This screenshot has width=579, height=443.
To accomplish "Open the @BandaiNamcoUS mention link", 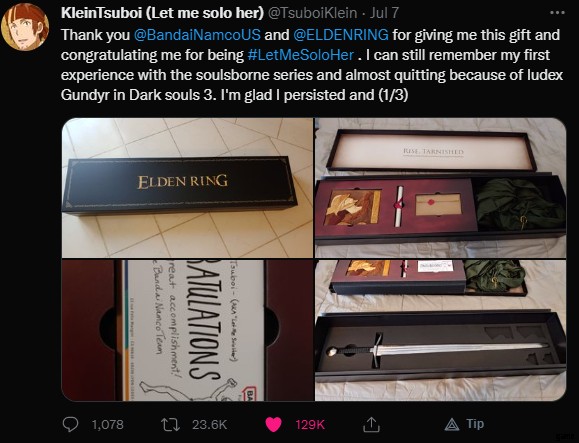I will coord(197,35).
